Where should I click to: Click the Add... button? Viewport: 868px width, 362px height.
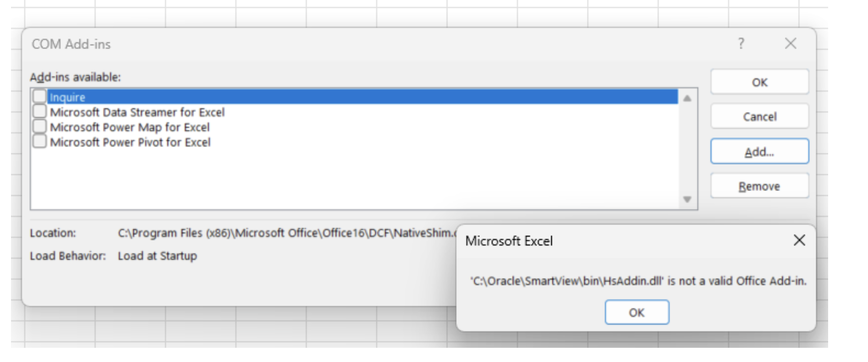pyautogui.click(x=759, y=152)
